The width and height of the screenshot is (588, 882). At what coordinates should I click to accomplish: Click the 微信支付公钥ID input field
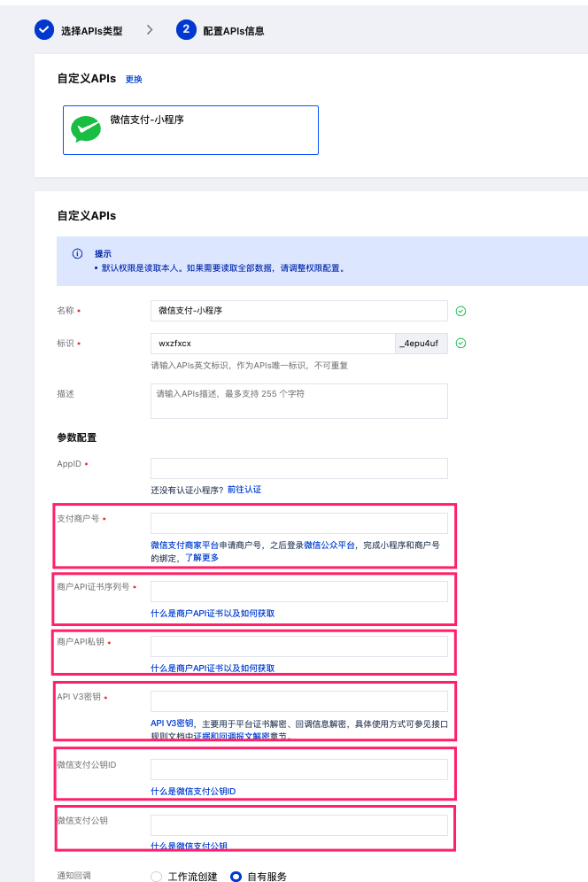point(298,770)
